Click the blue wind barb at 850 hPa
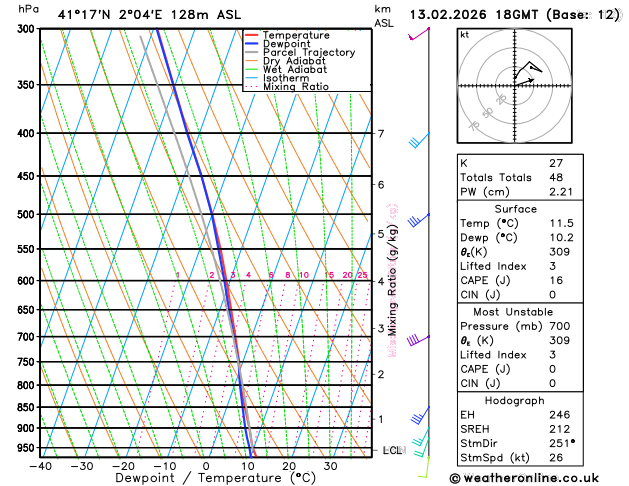Image resolution: width=629 pixels, height=486 pixels. coord(420,415)
